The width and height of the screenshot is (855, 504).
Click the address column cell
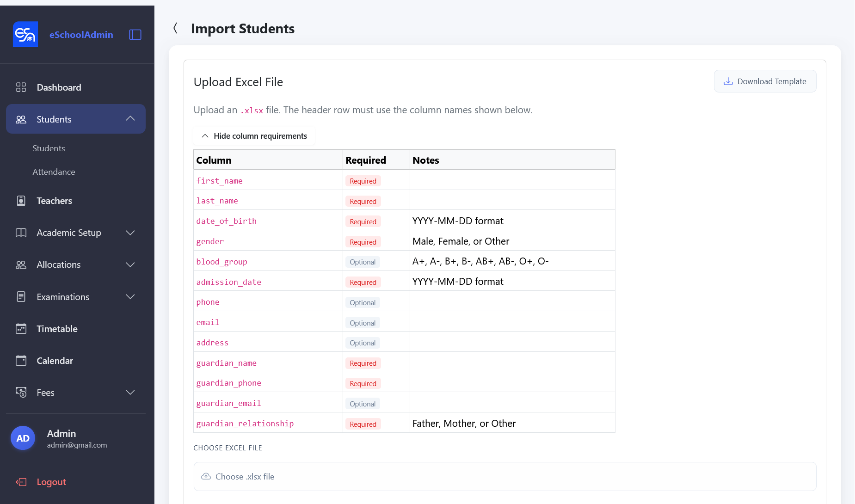[268, 343]
